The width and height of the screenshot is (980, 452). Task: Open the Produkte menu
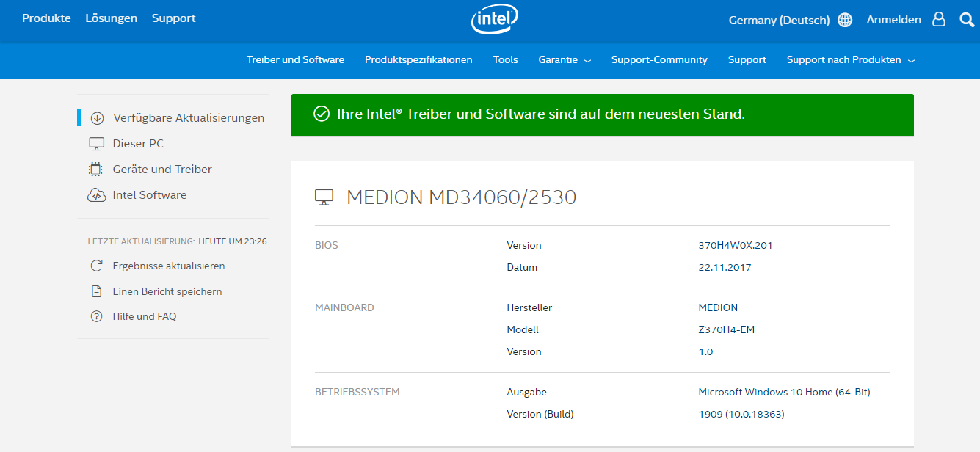[46, 18]
